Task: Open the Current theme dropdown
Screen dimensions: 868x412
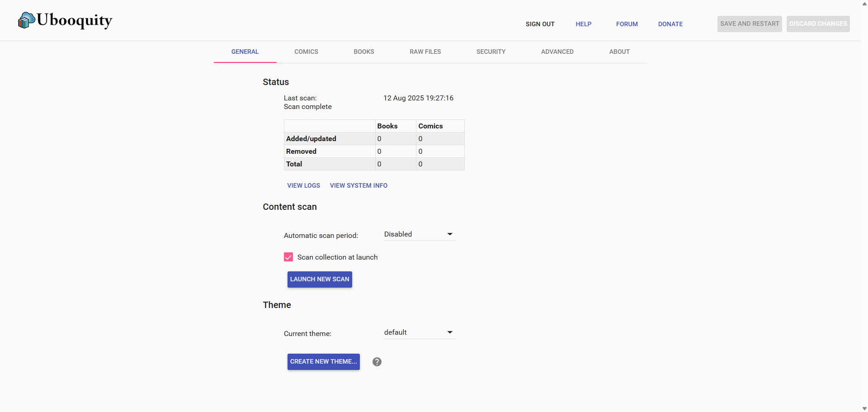Action: 419,332
